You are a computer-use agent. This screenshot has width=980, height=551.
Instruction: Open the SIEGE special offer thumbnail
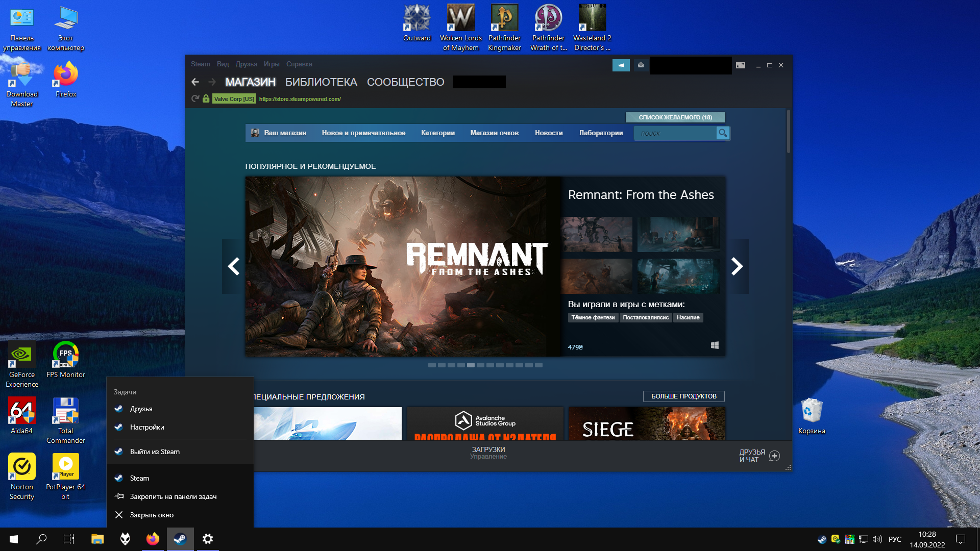click(647, 423)
